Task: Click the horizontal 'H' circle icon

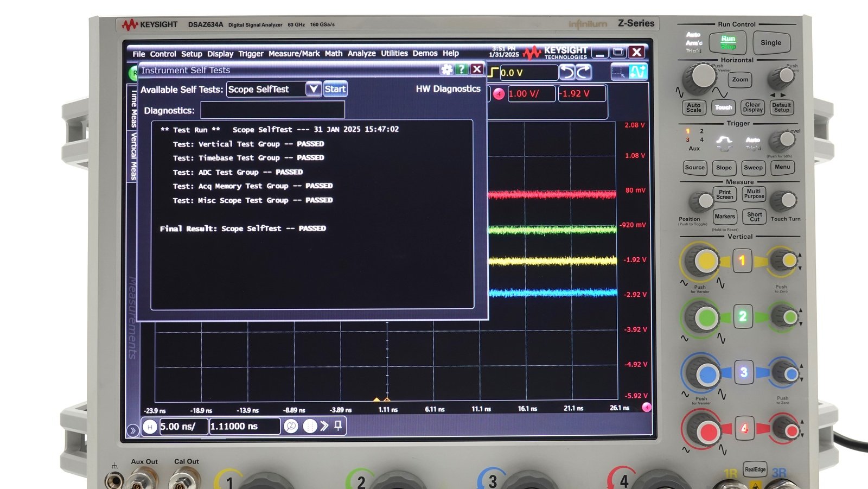Action: pyautogui.click(x=150, y=427)
